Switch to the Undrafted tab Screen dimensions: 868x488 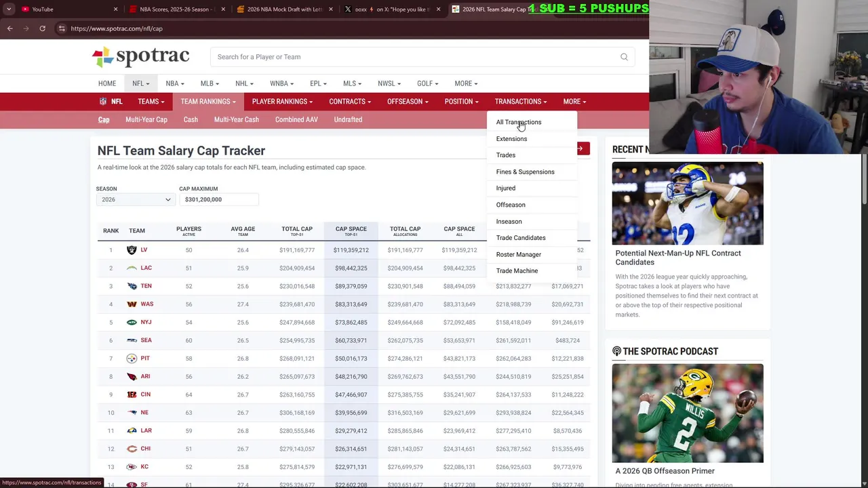[348, 120]
